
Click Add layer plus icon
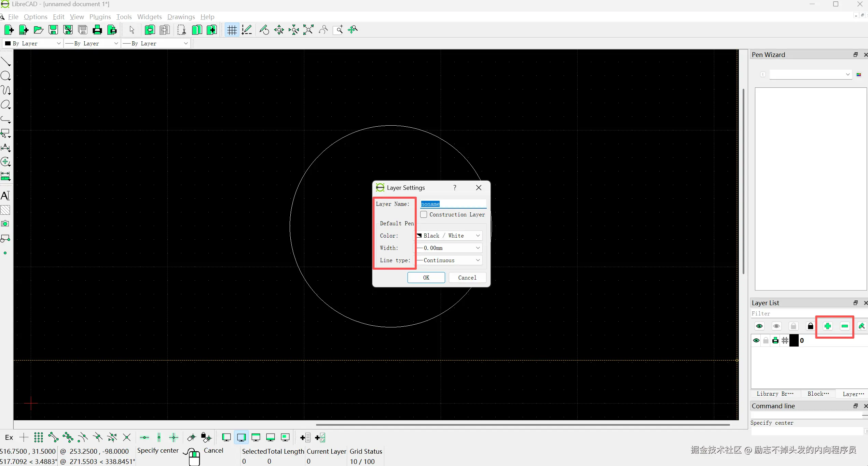pos(827,326)
